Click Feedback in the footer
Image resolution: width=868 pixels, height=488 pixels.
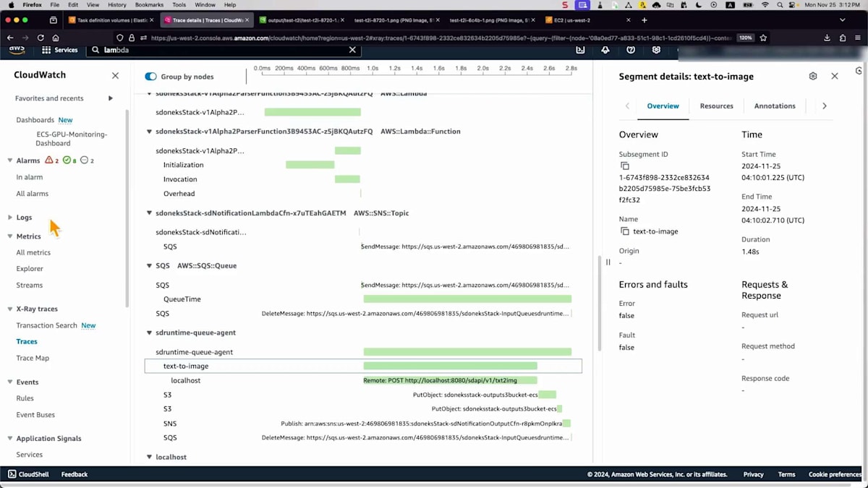75,474
